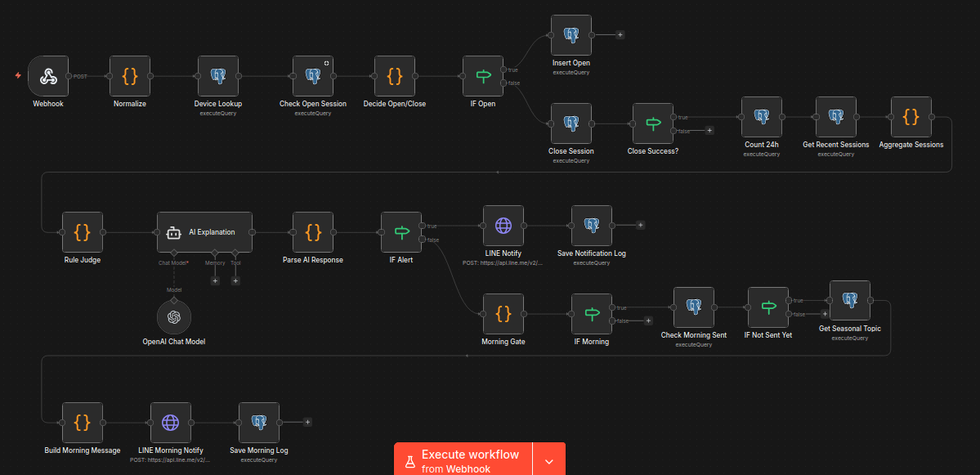Add node after Save Notification Log
Image resolution: width=980 pixels, height=475 pixels.
pos(640,226)
